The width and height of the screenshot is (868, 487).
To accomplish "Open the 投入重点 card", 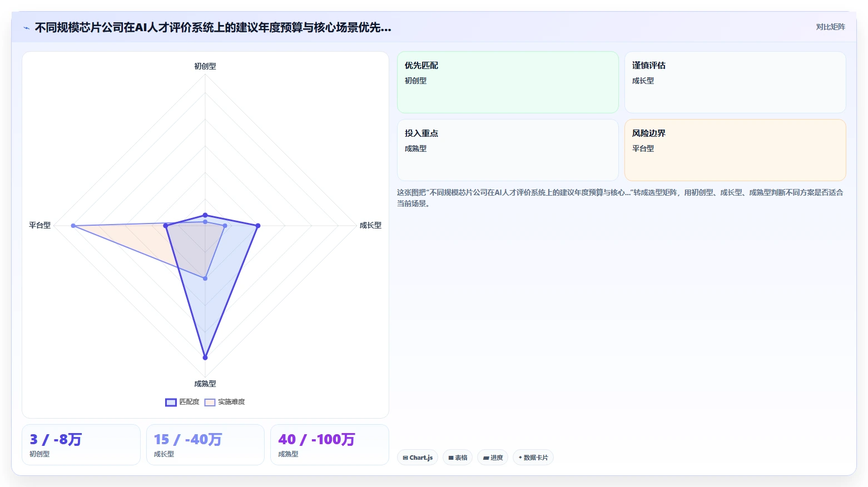I will (x=508, y=150).
